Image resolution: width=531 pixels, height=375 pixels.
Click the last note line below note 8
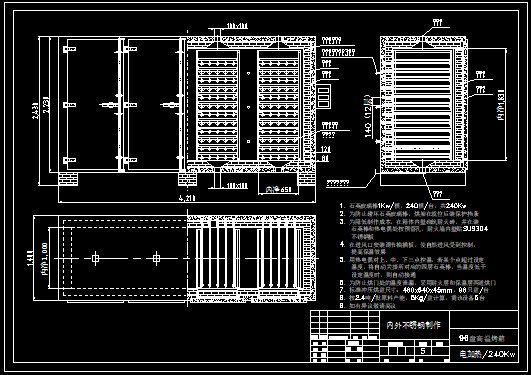pos(367,306)
